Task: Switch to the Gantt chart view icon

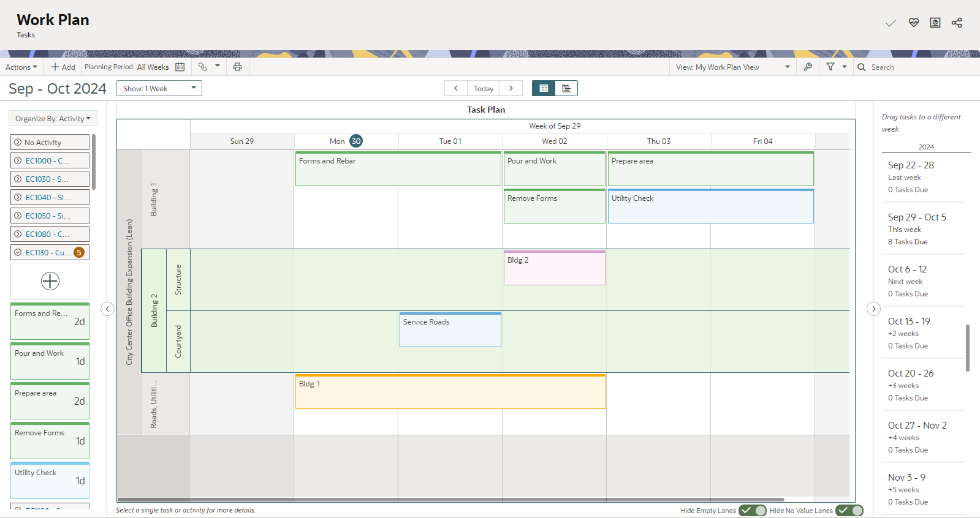Action: [x=566, y=88]
